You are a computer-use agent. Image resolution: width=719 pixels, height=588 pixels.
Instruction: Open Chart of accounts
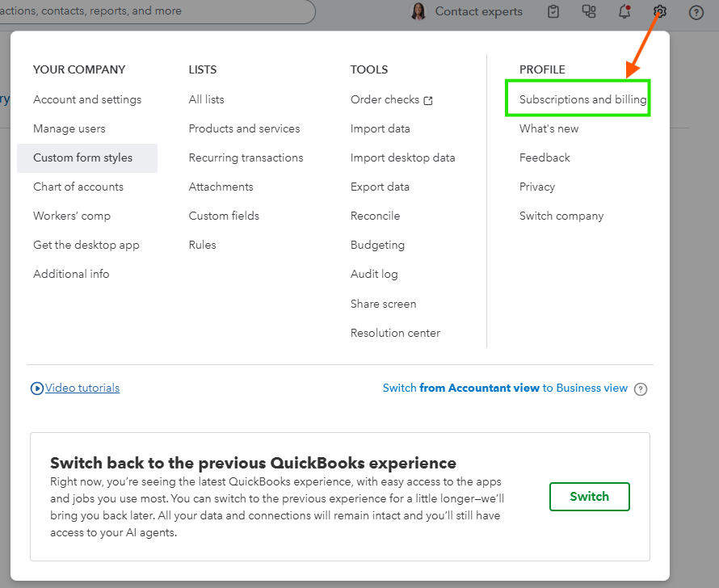78,187
